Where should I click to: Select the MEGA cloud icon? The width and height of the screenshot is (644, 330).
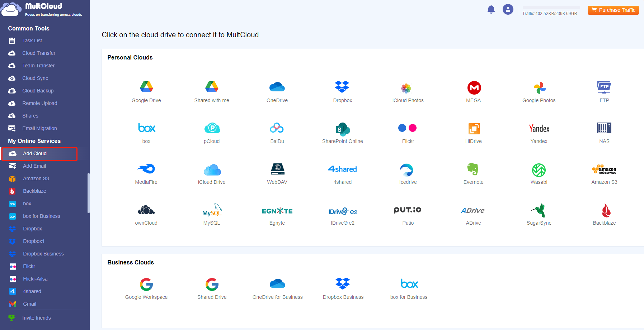[474, 88]
